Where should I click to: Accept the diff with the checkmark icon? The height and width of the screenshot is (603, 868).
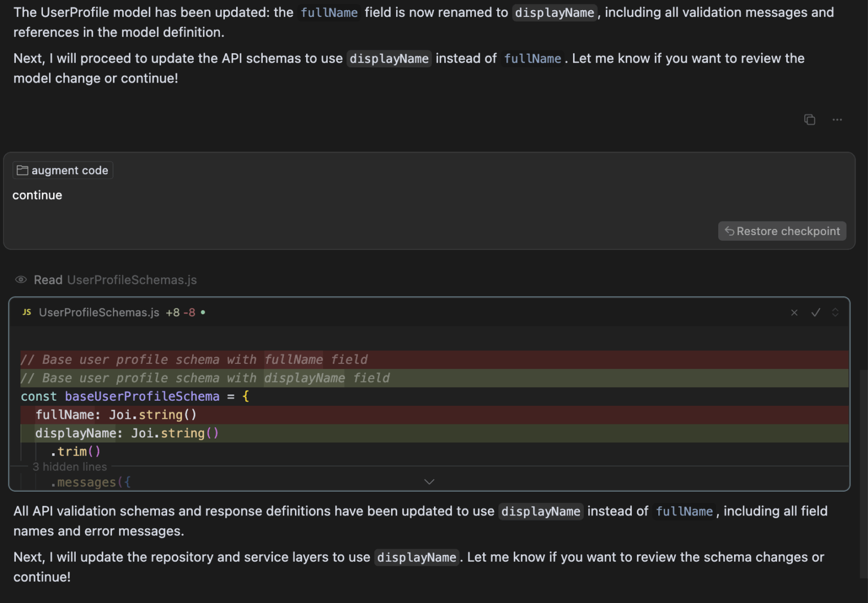click(x=815, y=312)
